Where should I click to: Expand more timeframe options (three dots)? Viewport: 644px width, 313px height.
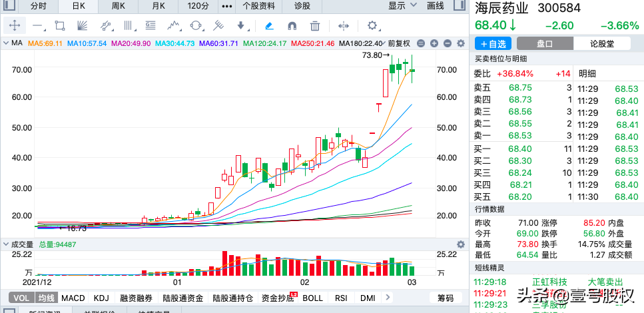(226, 6)
